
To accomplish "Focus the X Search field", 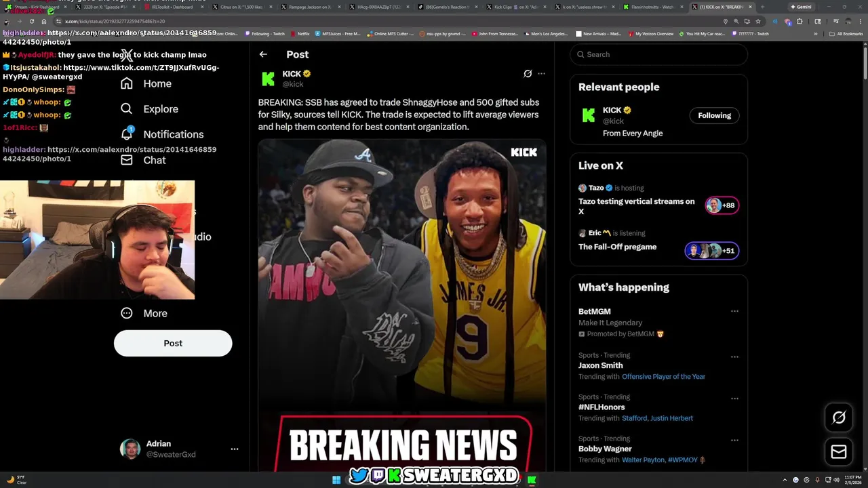I will (658, 54).
